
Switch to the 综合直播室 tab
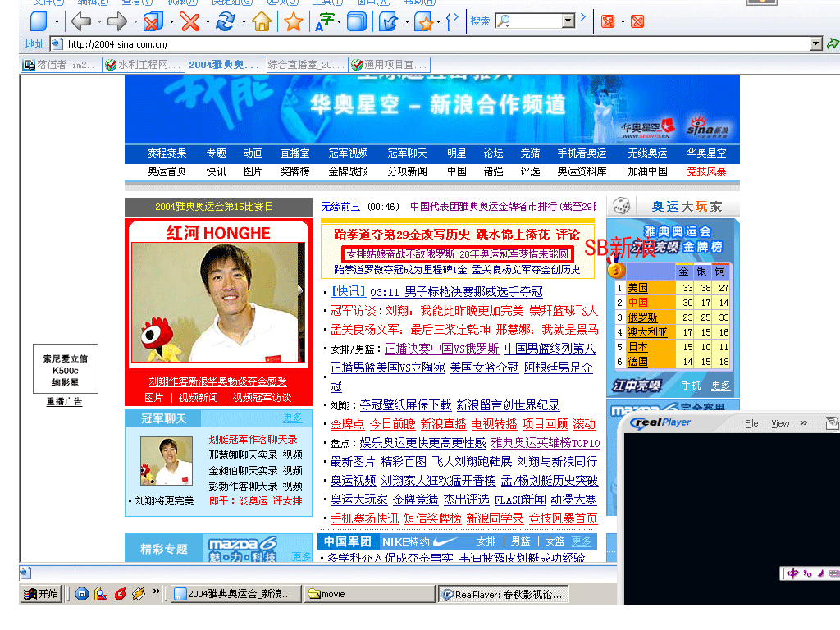[307, 65]
